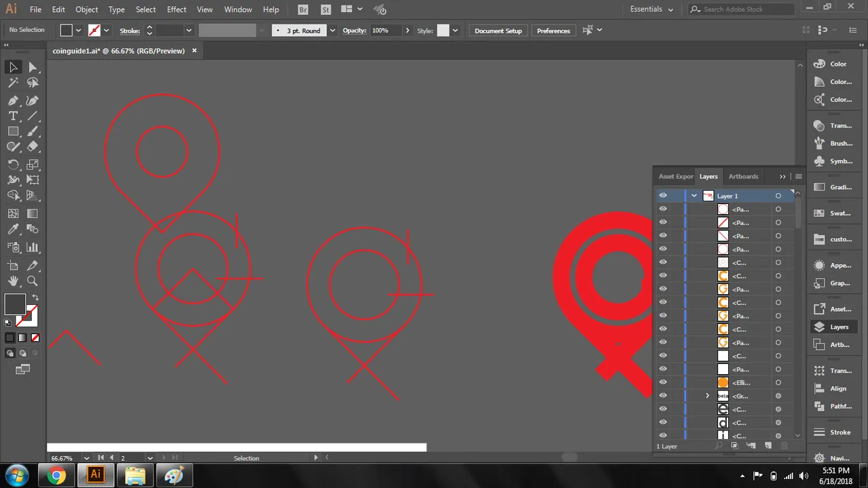Viewport: 868px width, 488px height.
Task: Open the File menu
Action: 35,9
